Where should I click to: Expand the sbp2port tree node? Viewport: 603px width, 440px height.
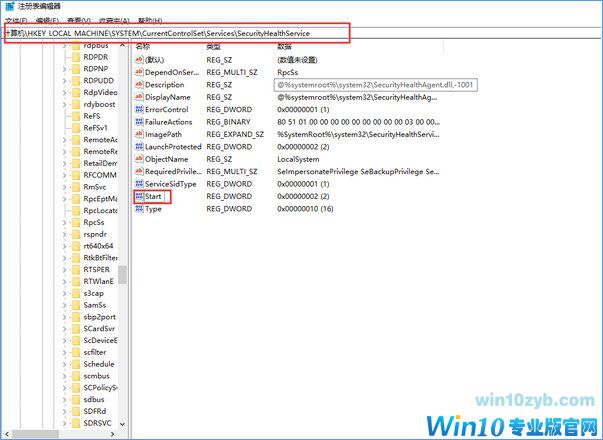click(x=64, y=317)
